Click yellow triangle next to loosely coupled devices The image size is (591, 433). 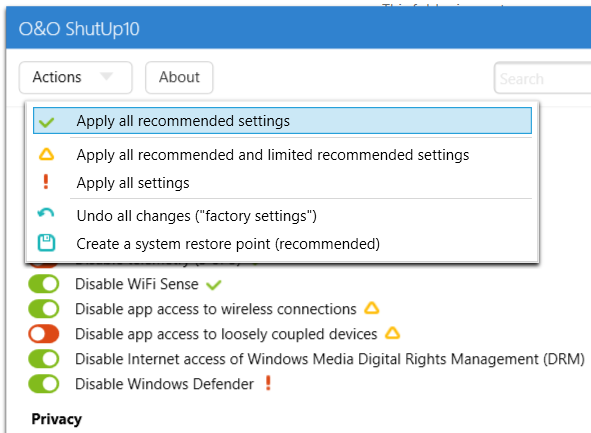(x=392, y=333)
